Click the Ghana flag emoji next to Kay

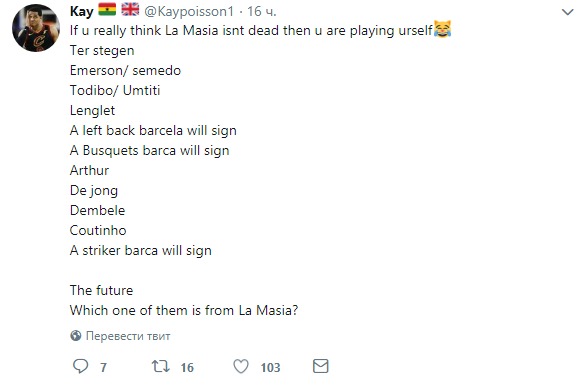click(107, 10)
